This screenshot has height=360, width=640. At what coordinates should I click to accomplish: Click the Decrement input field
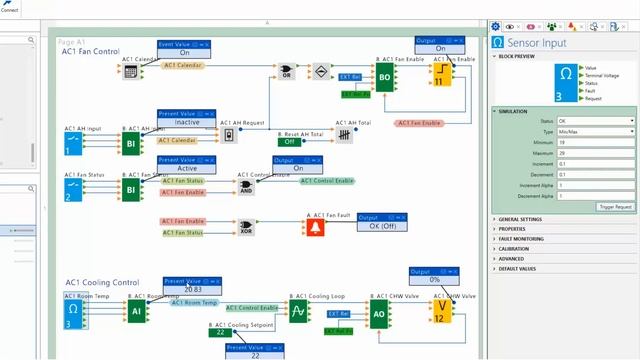[x=596, y=174]
